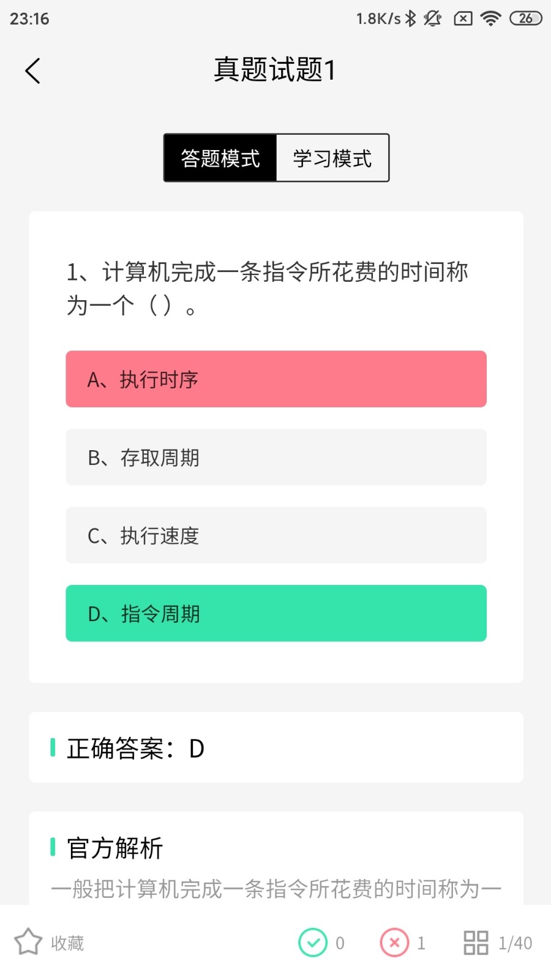Toggle the 收藏 favorite star
This screenshot has width=551, height=980.
tap(48, 943)
